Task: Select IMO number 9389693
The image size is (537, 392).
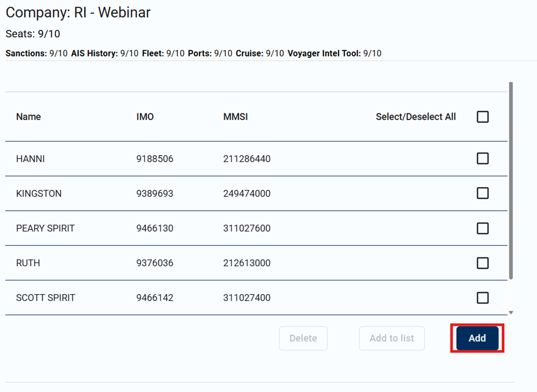Action: coord(155,194)
